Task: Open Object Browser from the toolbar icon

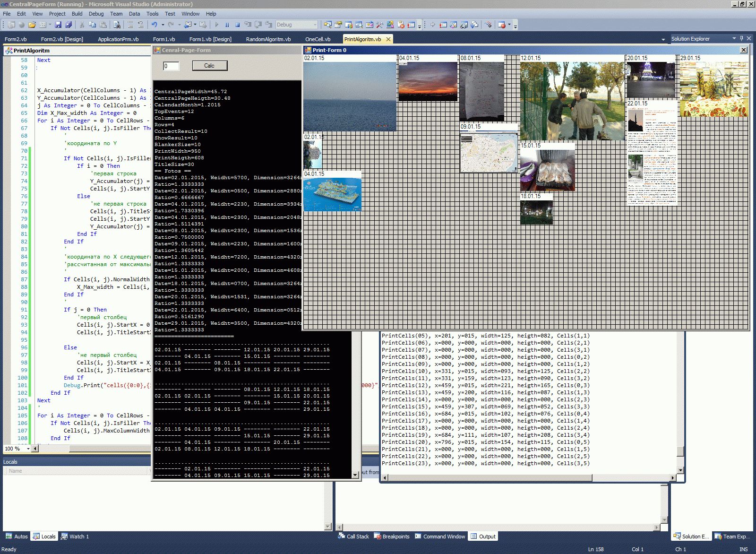Action: [369, 25]
